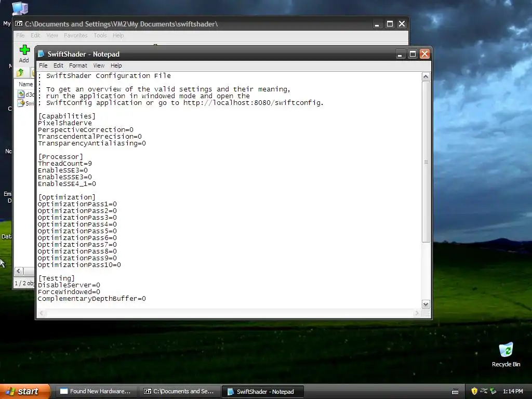Viewport: 532px width, 399px height.
Task: Open the 7-Zip window's Help menu
Action: (x=118, y=35)
